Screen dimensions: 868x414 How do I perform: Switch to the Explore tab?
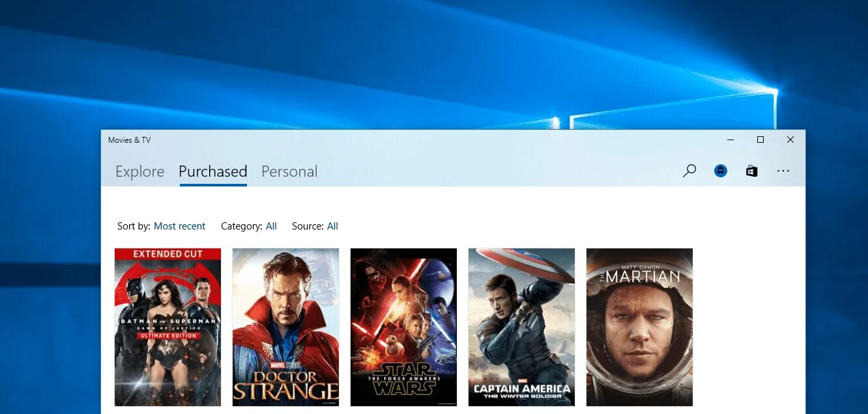coord(140,171)
